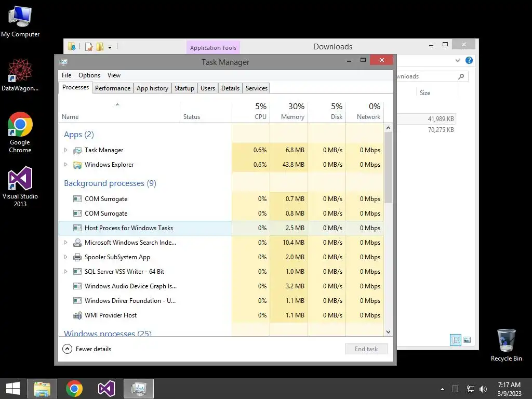Open the network tray icon
Image resolution: width=532 pixels, height=399 pixels.
coord(470,389)
